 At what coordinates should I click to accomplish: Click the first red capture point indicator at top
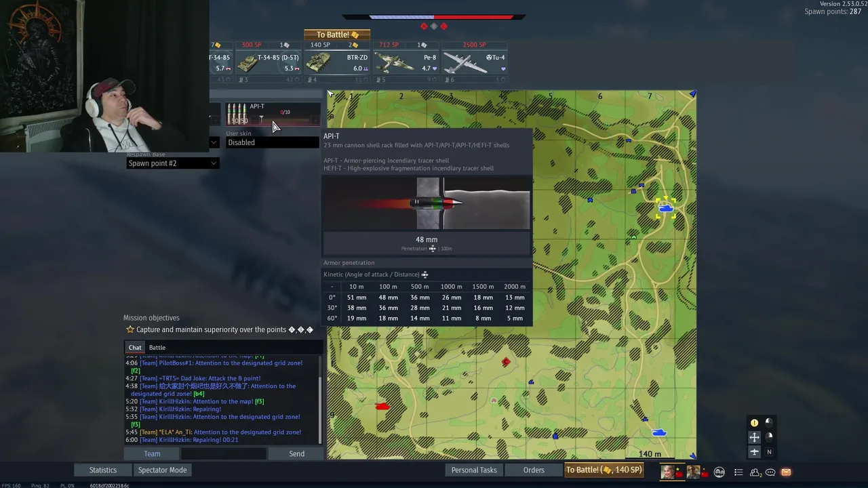(424, 26)
